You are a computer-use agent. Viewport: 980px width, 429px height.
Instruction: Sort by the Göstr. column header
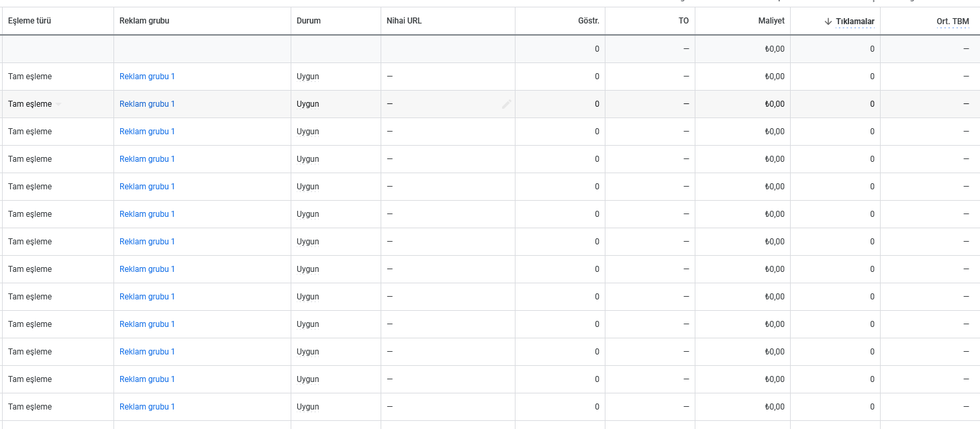pos(589,21)
